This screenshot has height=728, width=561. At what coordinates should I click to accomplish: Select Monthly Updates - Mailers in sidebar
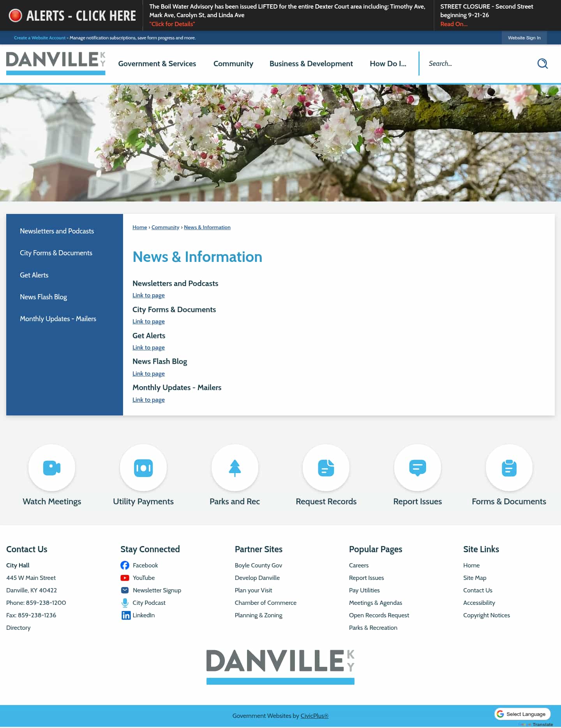click(58, 319)
